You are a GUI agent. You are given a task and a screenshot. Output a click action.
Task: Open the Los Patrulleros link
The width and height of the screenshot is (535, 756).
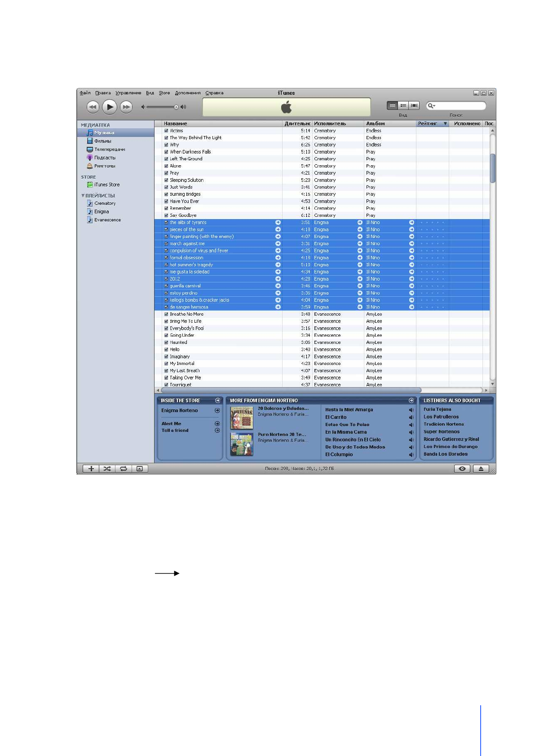click(441, 417)
